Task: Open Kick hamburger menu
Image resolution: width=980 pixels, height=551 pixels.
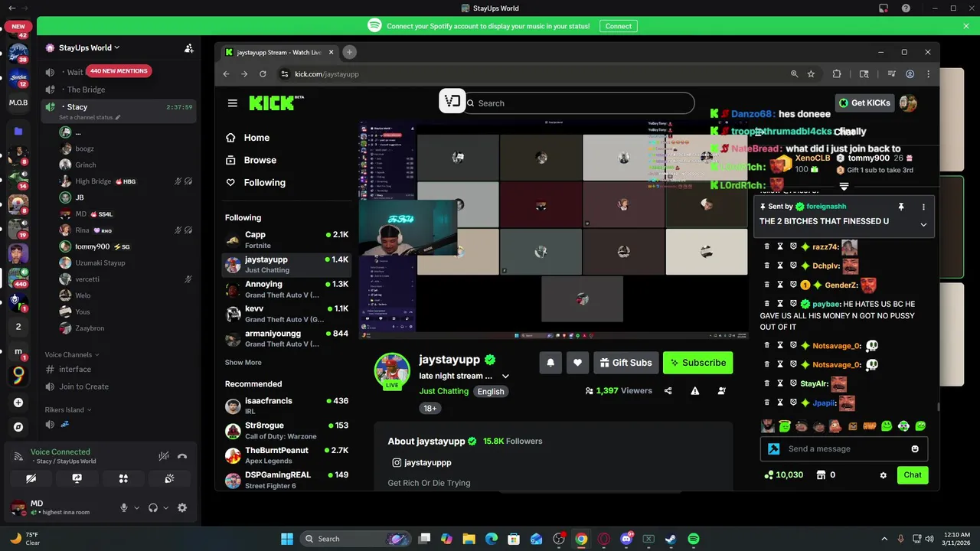Action: tap(232, 103)
